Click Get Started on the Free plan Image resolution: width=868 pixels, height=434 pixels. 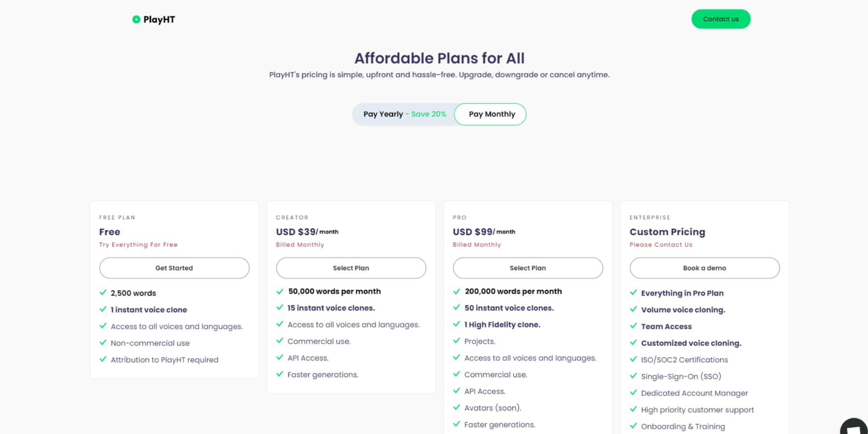coord(174,268)
